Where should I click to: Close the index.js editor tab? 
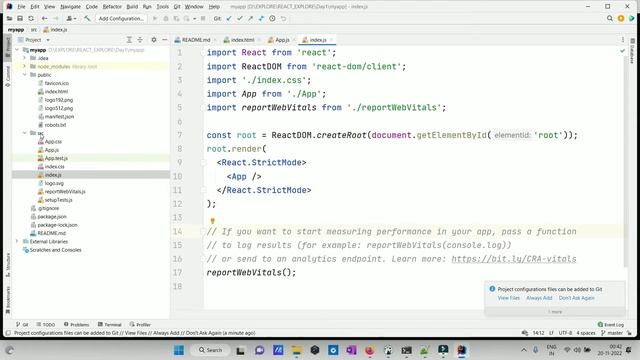[331, 40]
